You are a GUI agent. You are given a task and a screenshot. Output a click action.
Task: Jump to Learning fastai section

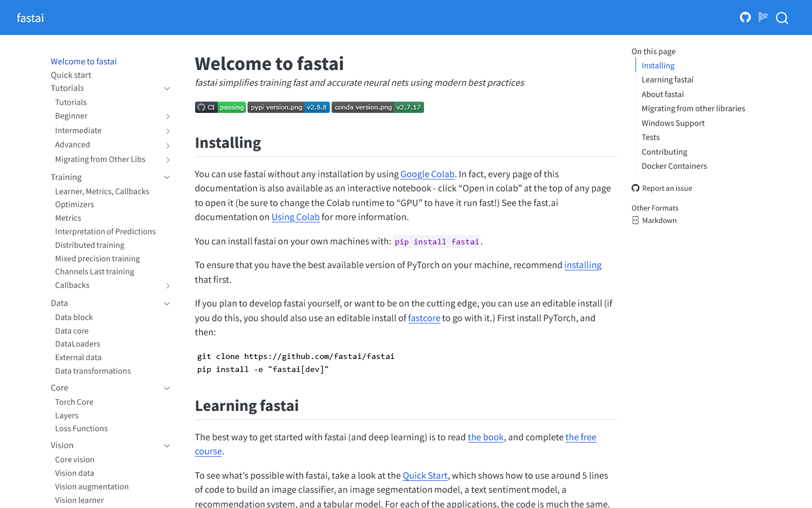(x=668, y=80)
